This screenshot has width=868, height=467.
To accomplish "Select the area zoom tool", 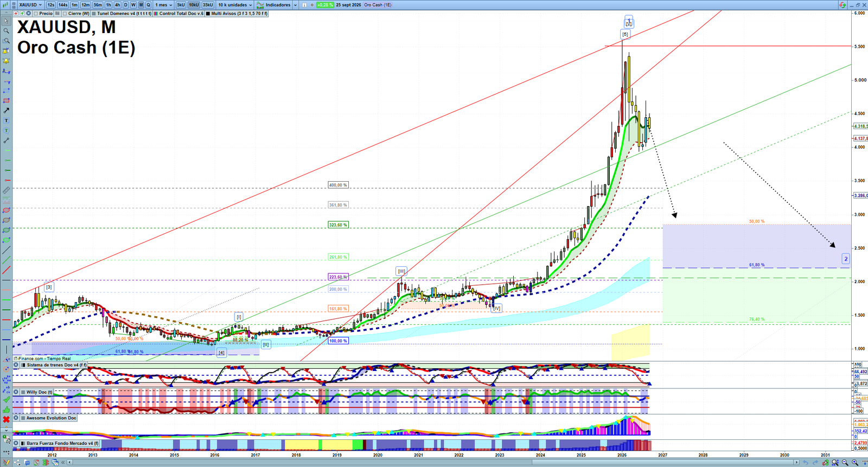I will point(7,41).
